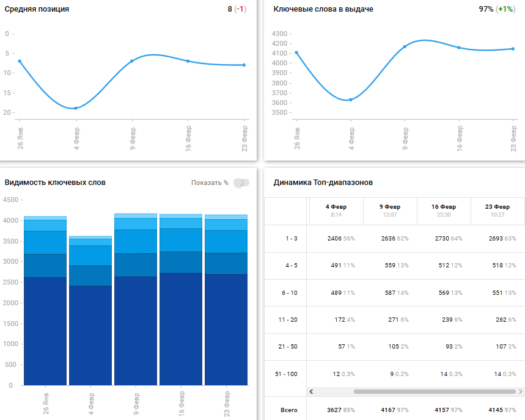Click the 'Динамика Топ-диапазонов' title

[323, 183]
